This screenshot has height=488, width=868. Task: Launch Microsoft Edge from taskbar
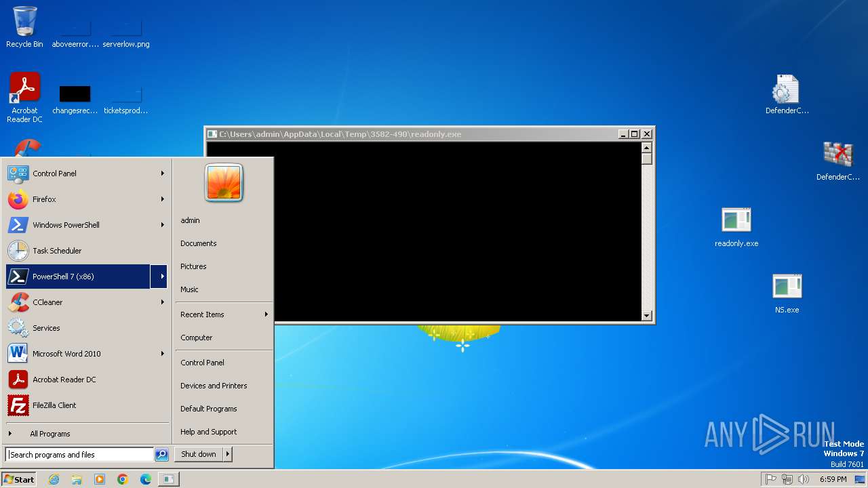pos(146,479)
